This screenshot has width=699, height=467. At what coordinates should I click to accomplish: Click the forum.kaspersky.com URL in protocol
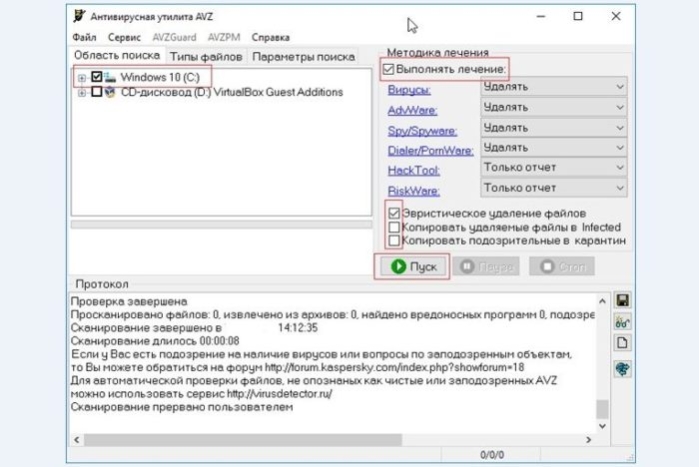click(x=394, y=368)
